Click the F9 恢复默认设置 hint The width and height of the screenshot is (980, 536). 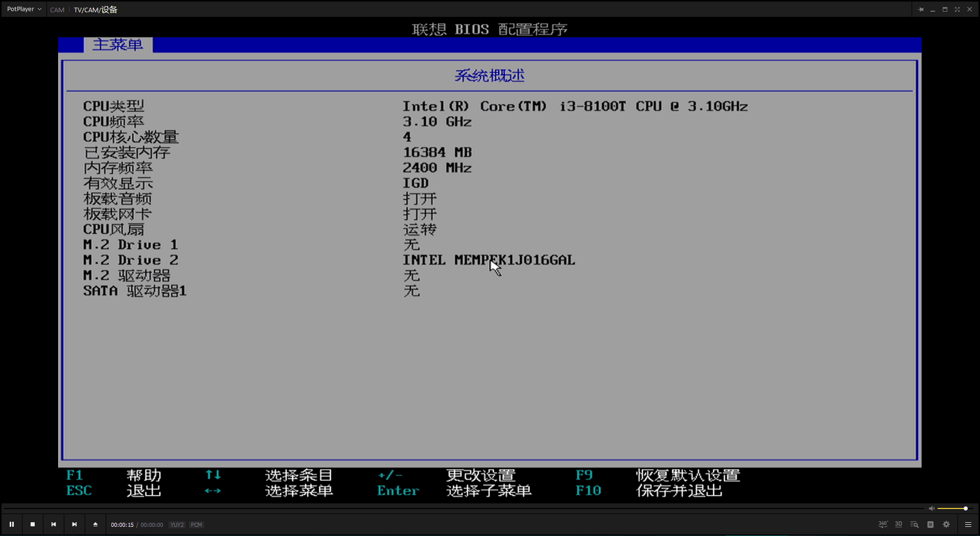pos(657,475)
